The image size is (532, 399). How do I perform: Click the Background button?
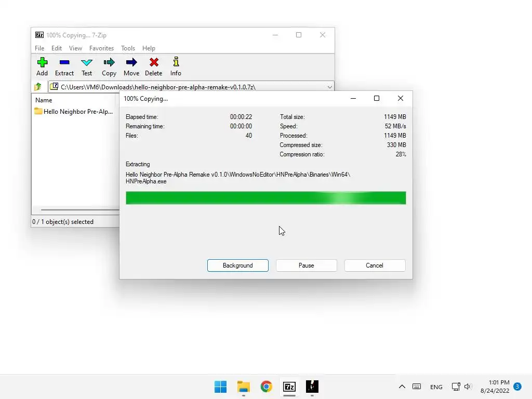(x=238, y=265)
